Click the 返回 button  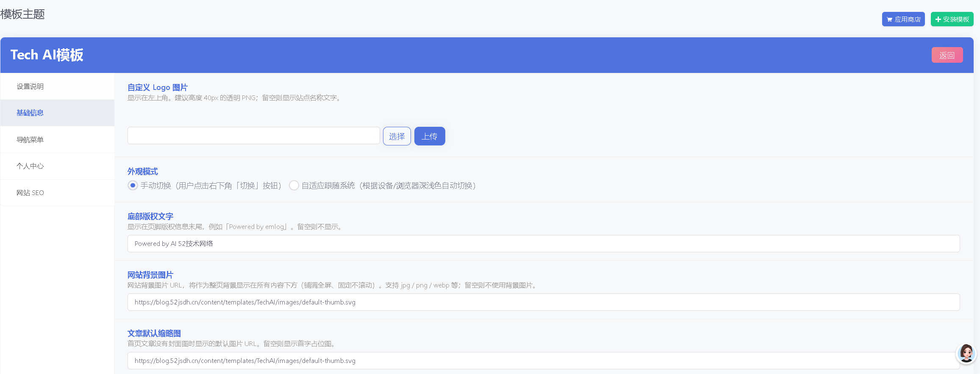pos(947,55)
